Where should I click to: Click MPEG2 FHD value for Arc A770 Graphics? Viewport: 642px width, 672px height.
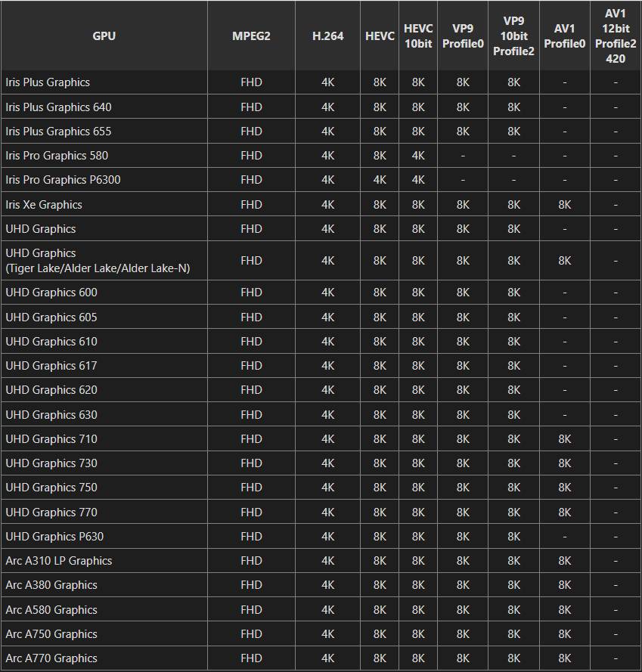click(x=251, y=658)
